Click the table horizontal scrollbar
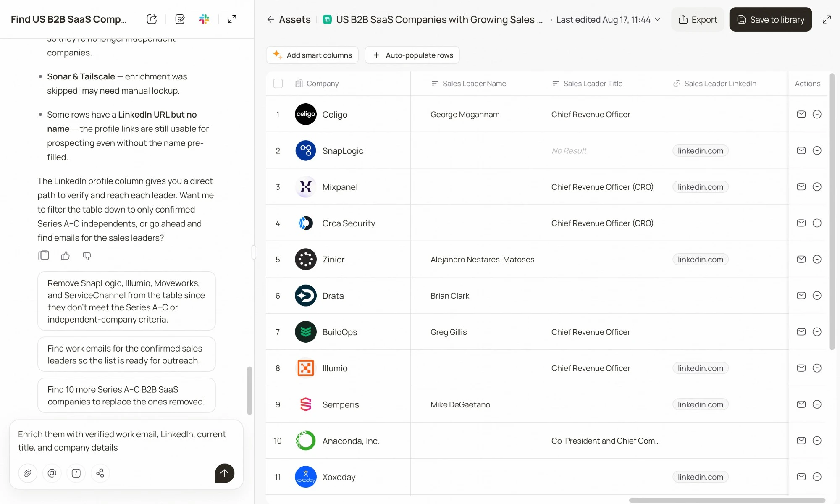The width and height of the screenshot is (840, 504). [x=727, y=500]
